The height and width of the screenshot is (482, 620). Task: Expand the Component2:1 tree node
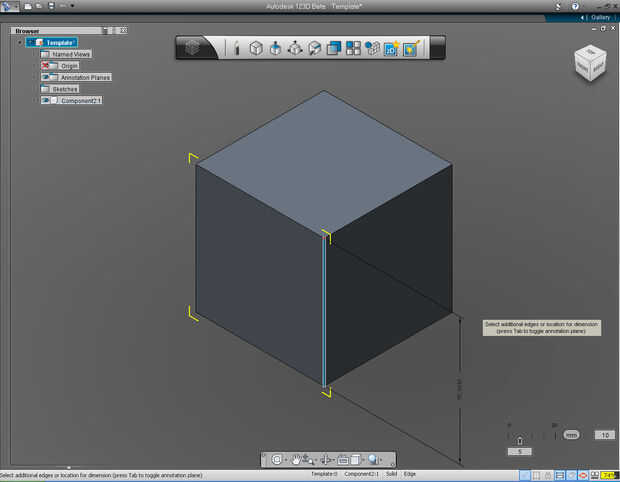coord(34,101)
